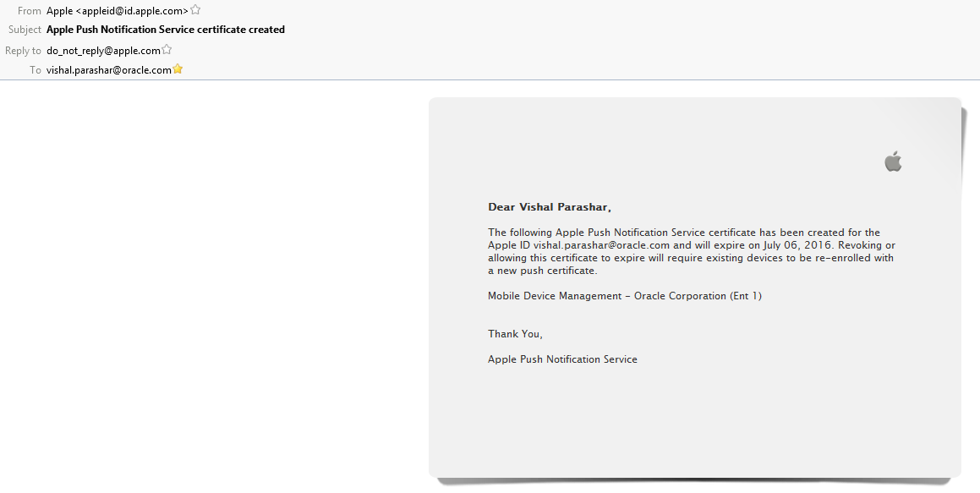Image resolution: width=980 pixels, height=493 pixels.
Task: Click the 'Subject' header label
Action: (x=25, y=30)
